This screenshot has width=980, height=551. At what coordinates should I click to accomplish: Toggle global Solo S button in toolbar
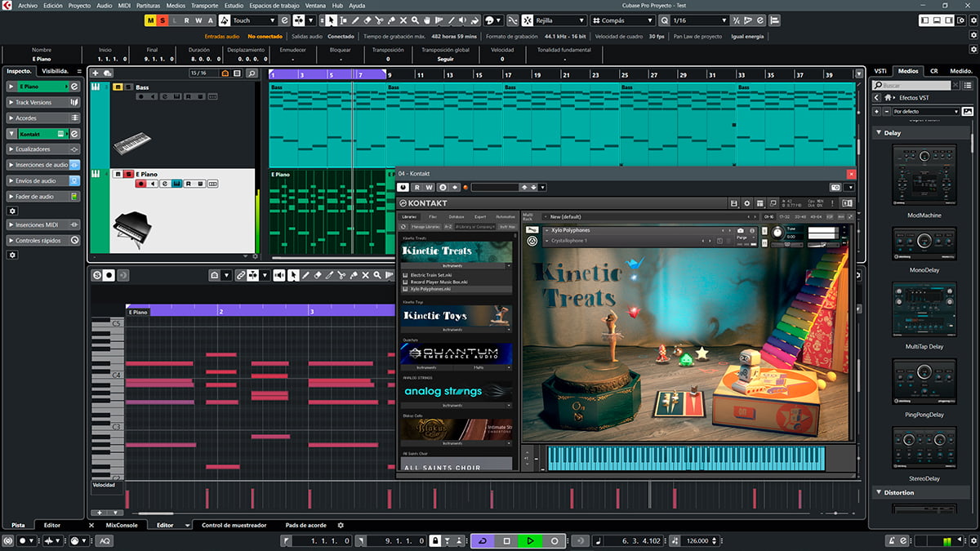pos(163,20)
